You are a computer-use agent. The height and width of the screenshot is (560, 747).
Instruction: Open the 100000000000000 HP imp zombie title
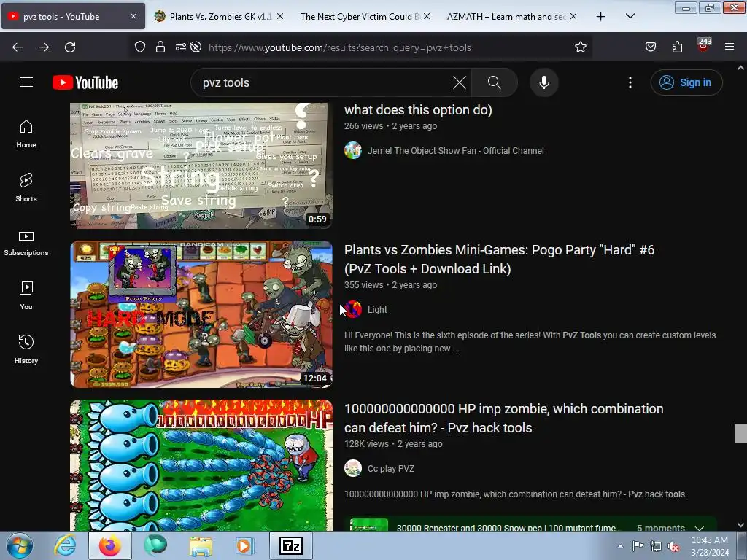[503, 418]
